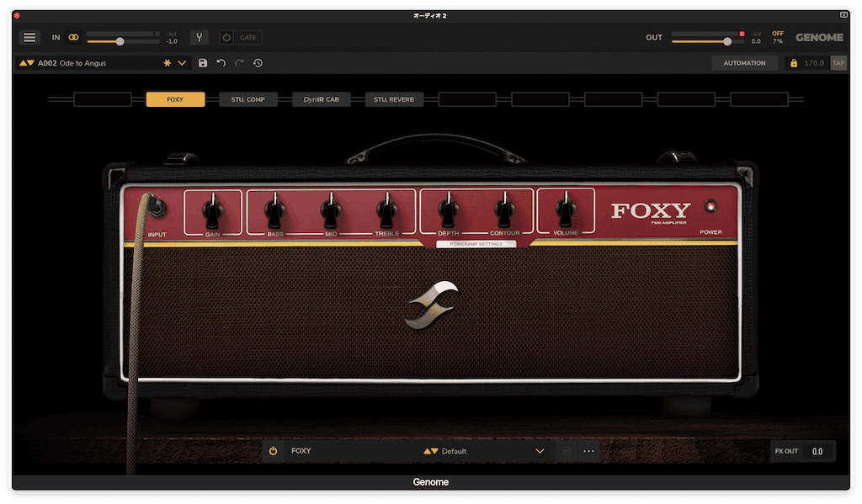
Task: Save the component preset with dimmed icon
Action: (567, 451)
